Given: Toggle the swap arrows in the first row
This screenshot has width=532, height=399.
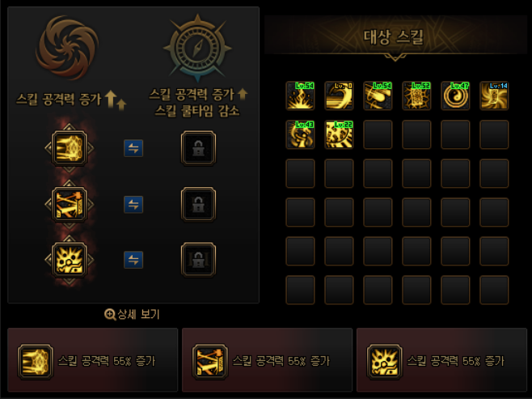Looking at the screenshot, I should point(133,148).
